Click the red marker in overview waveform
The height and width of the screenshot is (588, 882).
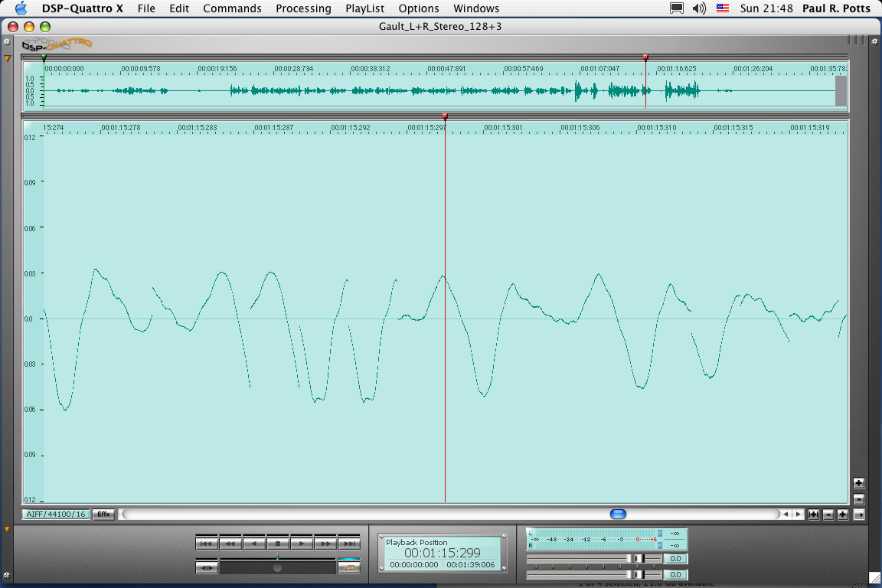click(645, 58)
